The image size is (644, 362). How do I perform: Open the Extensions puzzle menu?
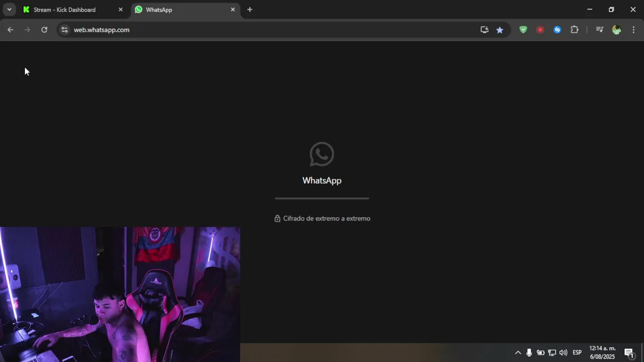575,30
